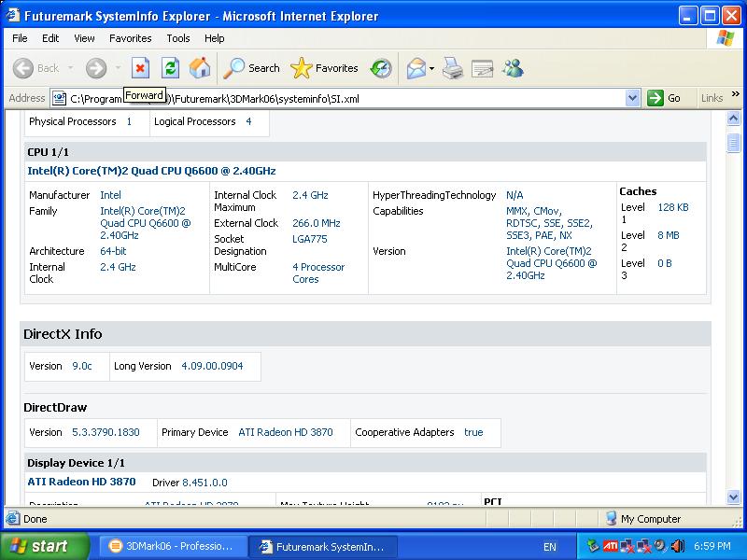Click the Go button beside address bar
747x560 pixels.
tap(664, 98)
